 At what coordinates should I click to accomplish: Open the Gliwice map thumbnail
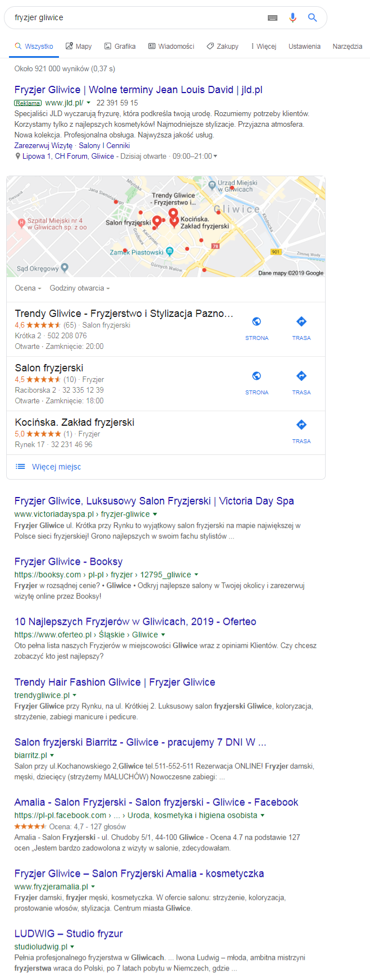click(x=166, y=227)
